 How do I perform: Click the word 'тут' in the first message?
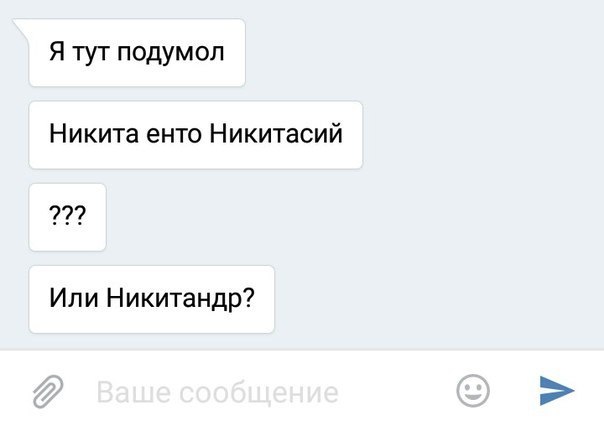click(91, 53)
